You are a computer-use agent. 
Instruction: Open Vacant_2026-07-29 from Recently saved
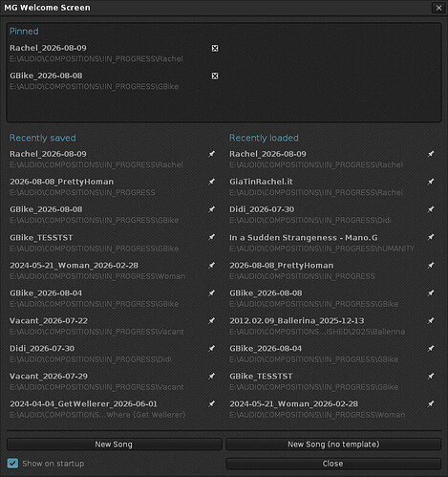point(49,377)
